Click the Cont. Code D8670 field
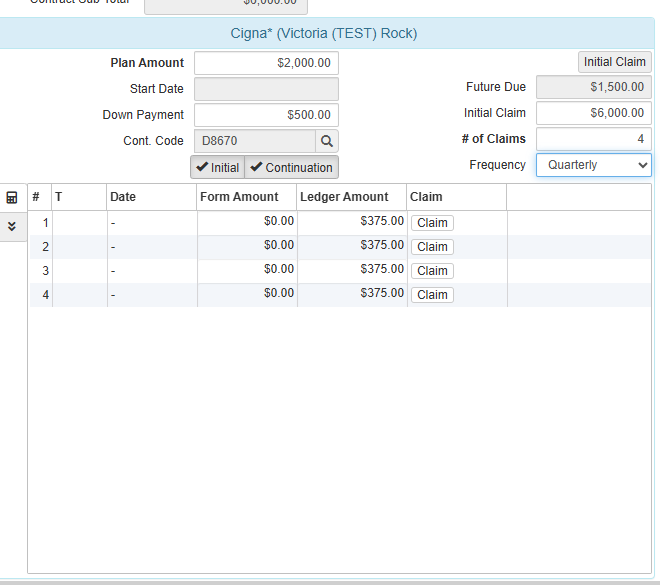 coord(255,141)
